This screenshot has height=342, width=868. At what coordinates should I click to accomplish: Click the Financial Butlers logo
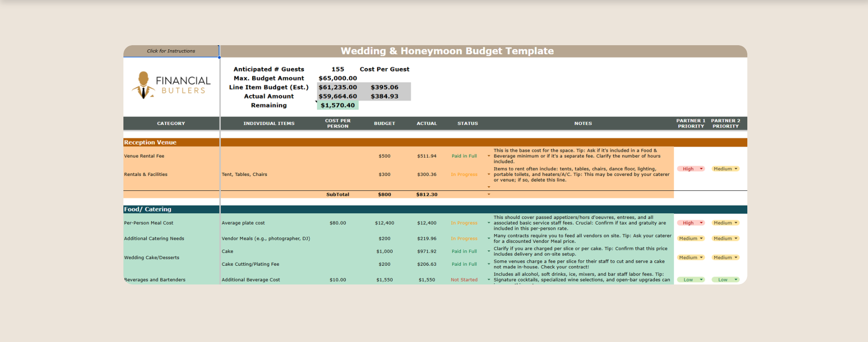click(171, 85)
